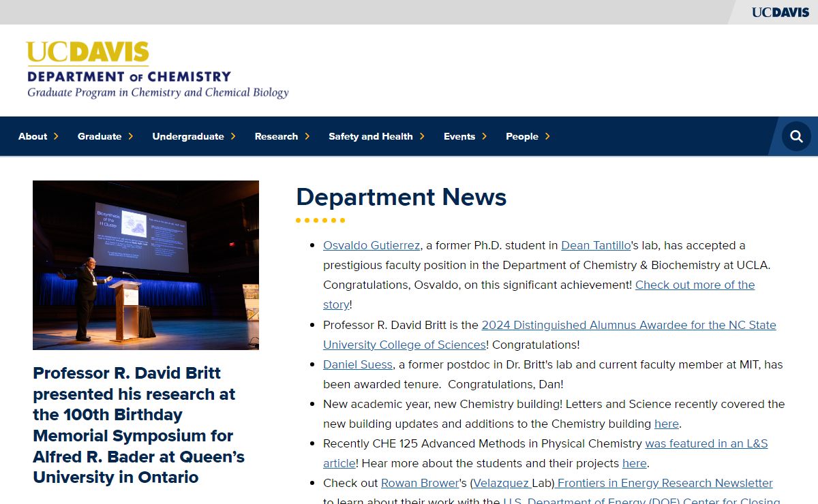Follow the Rowan Brower link
Viewport: 818px width, 504px height.
coord(420,483)
